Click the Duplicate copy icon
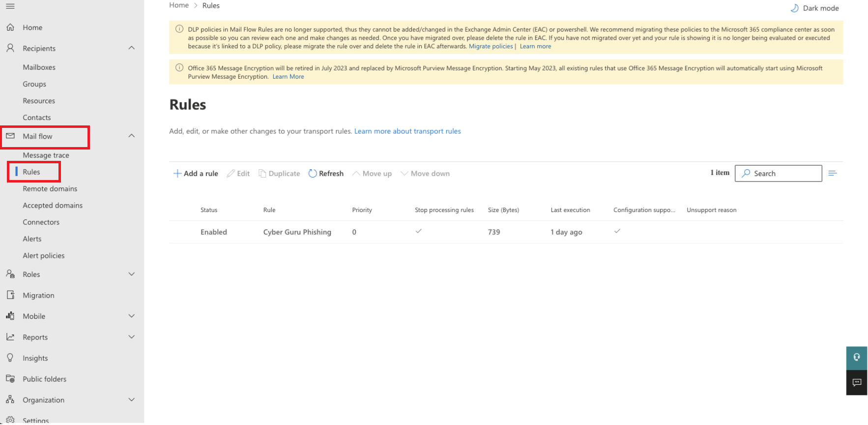868x425 pixels. pos(262,174)
